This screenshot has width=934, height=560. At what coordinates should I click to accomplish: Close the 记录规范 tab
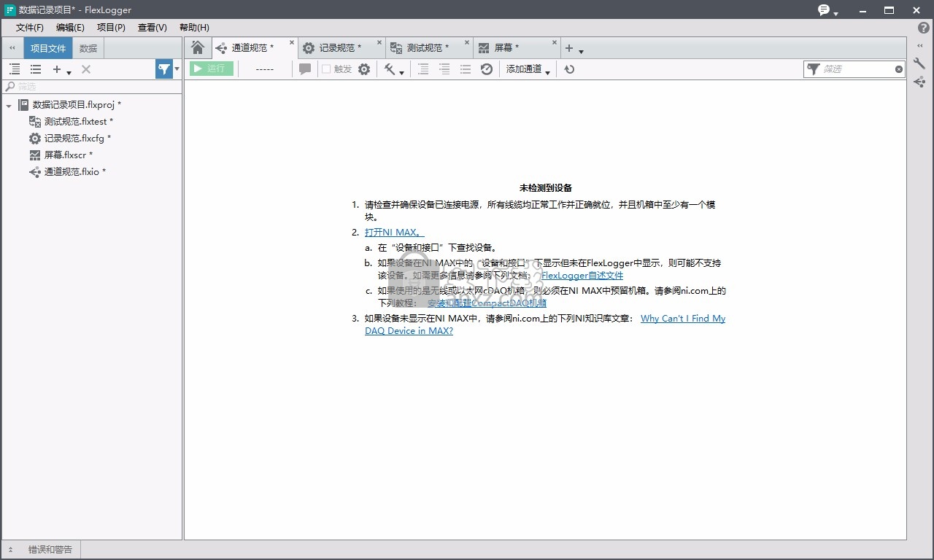379,43
